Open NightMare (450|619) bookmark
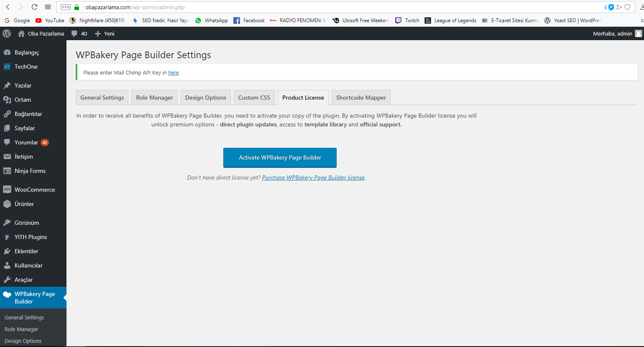This screenshot has height=347, width=644. click(x=97, y=20)
